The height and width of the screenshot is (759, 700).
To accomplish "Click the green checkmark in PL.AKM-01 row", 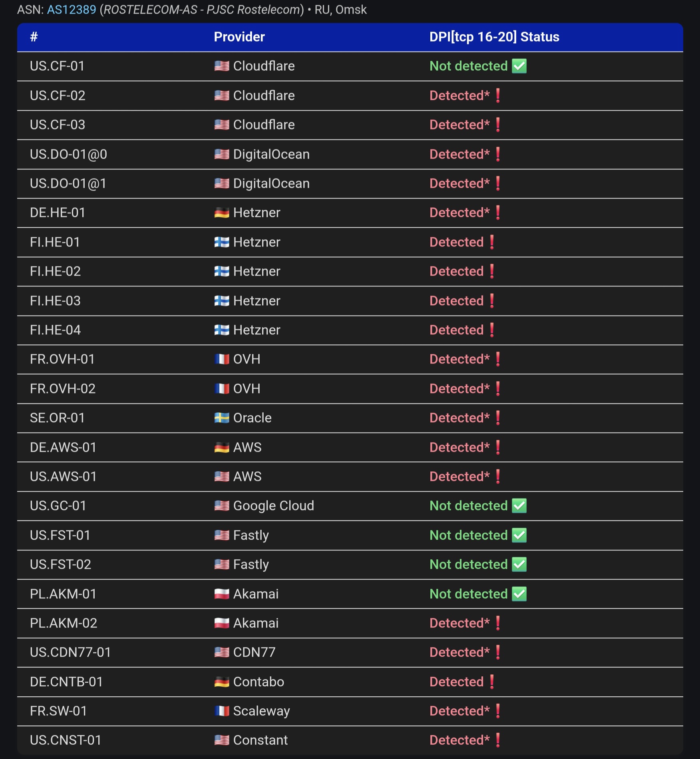I will click(x=519, y=594).
